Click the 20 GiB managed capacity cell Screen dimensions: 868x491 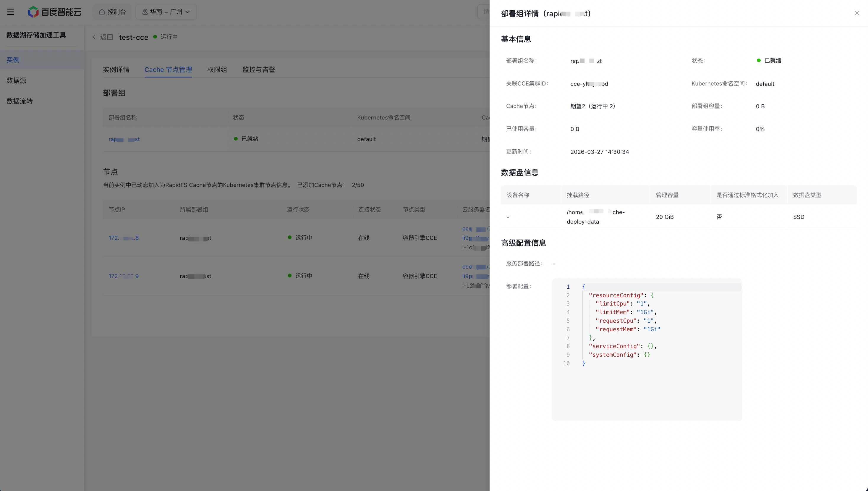pos(665,217)
